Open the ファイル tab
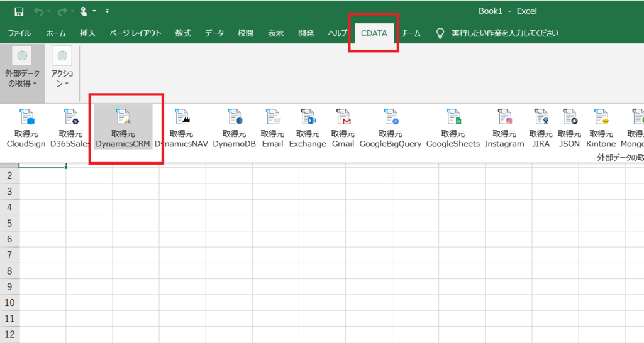This screenshot has width=644, height=343. (x=19, y=33)
